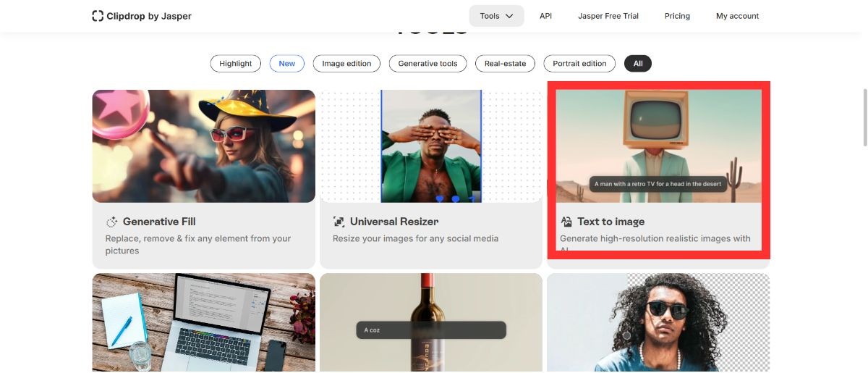The height and width of the screenshot is (373, 868).
Task: Select the Image edition filter
Action: coord(346,64)
